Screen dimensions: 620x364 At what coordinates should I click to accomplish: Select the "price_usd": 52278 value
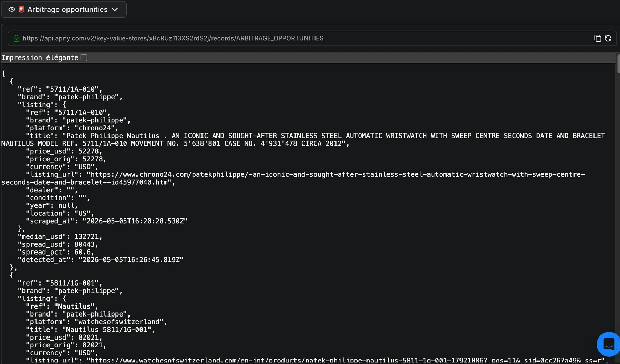click(x=88, y=151)
